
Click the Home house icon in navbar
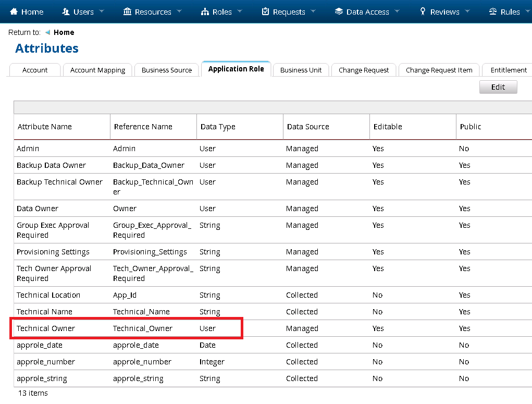click(14, 11)
